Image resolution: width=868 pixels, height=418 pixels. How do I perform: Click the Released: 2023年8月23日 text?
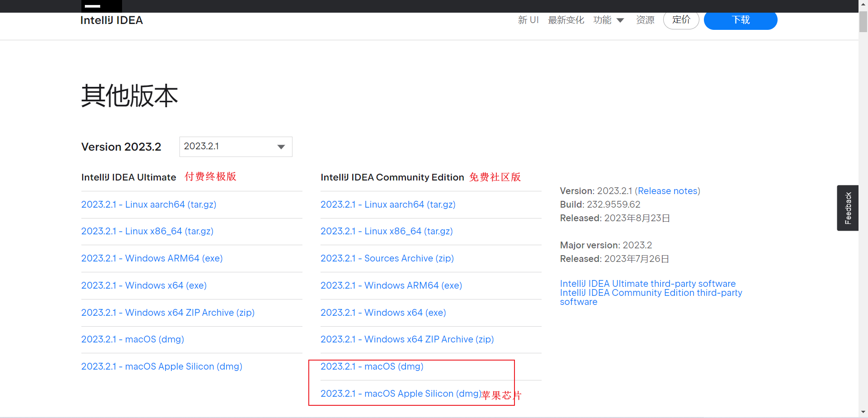(x=615, y=218)
